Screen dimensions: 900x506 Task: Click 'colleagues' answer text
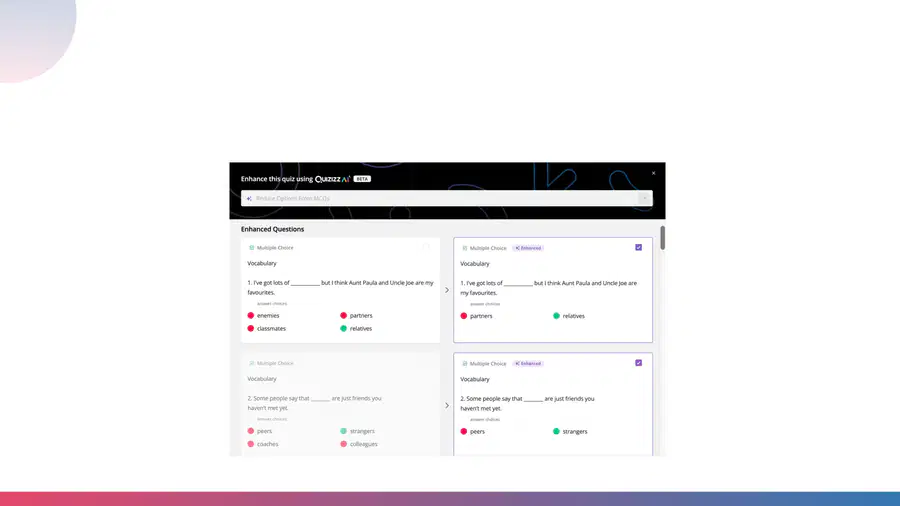click(x=364, y=444)
